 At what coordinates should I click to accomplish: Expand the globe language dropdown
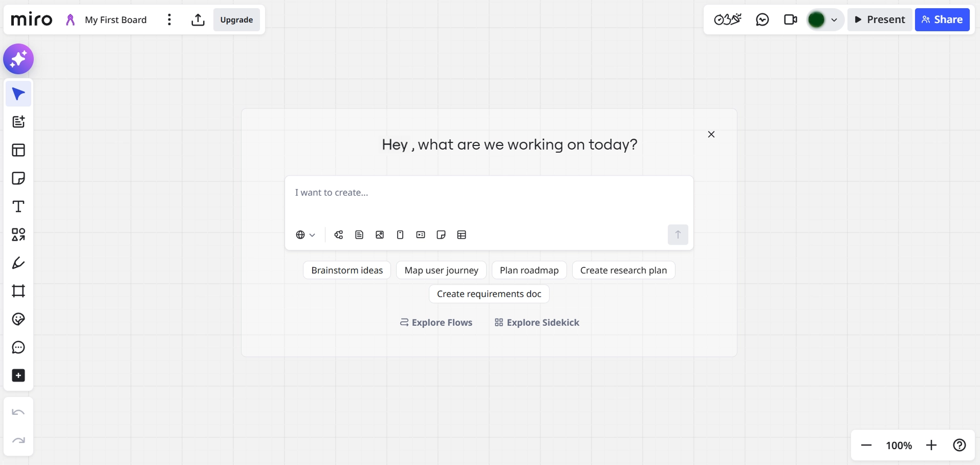point(306,235)
